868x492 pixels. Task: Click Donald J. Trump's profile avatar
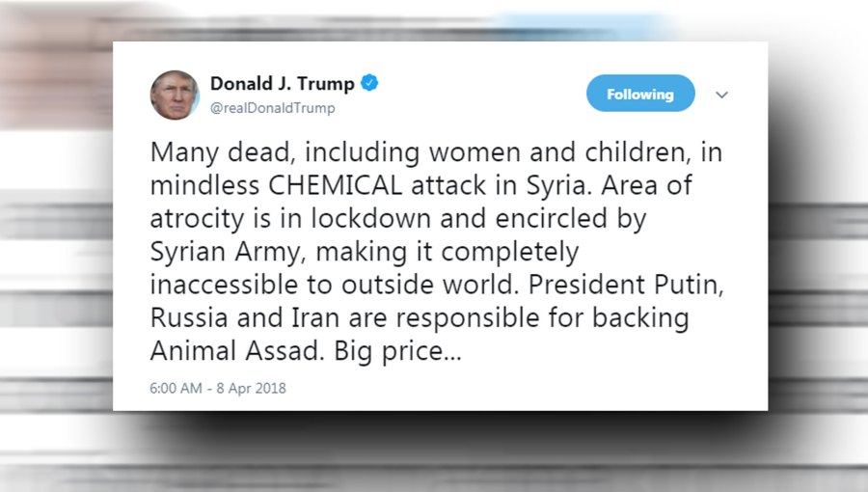175,95
